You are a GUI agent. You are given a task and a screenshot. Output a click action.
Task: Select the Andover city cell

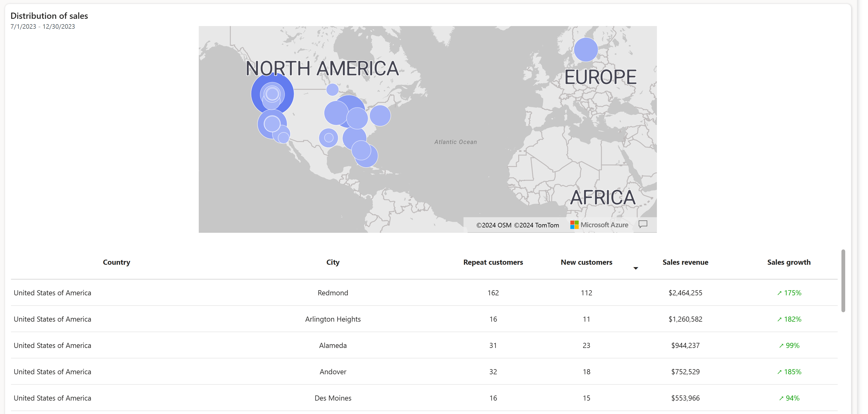pos(333,372)
